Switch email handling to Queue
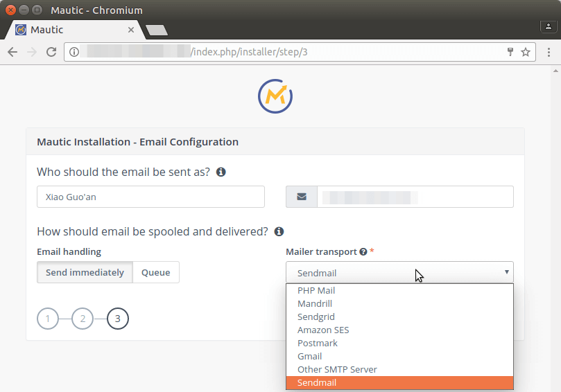Image resolution: width=561 pixels, height=392 pixels. (x=156, y=272)
